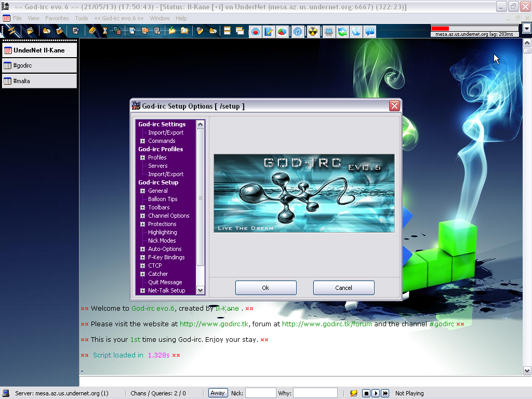
Task: Open the Favorites menu
Action: (x=57, y=18)
